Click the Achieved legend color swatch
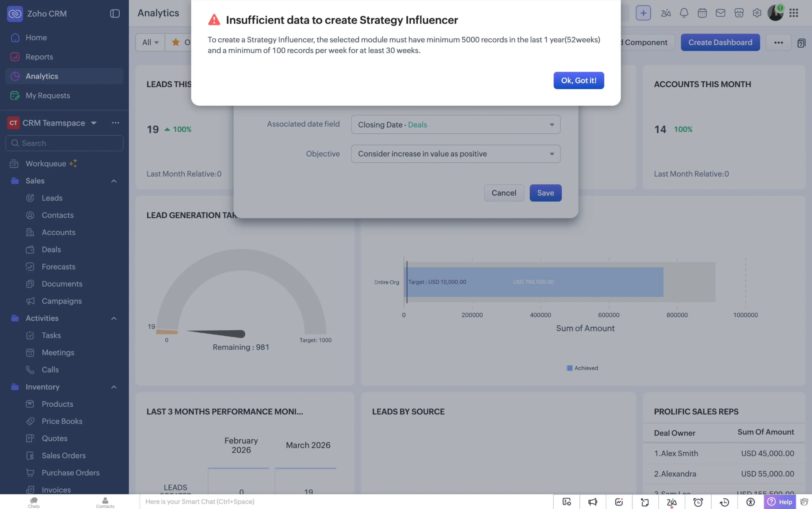The image size is (812, 509). 569,368
